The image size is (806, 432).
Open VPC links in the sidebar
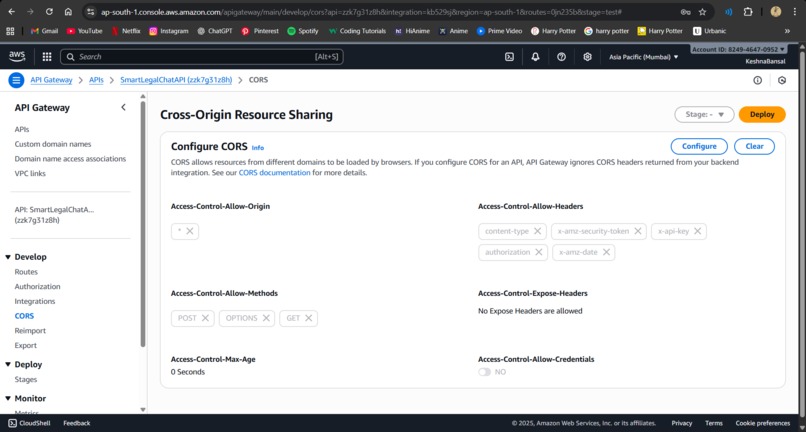(30, 174)
